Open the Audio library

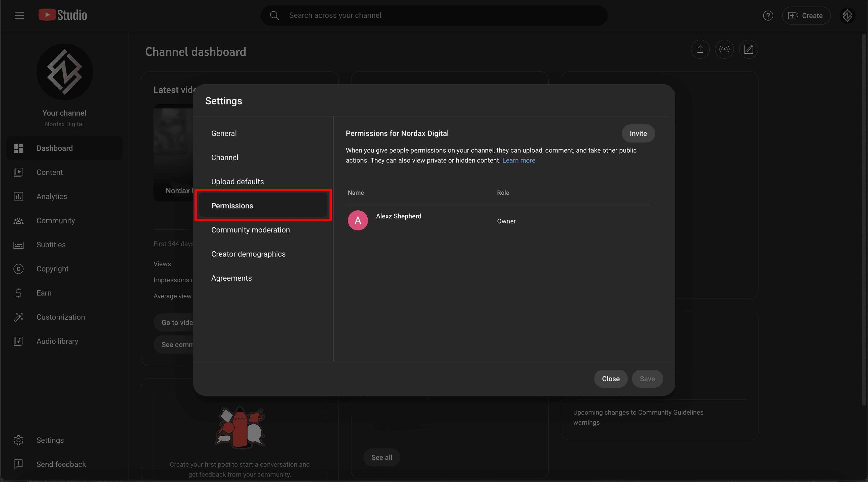click(x=57, y=341)
